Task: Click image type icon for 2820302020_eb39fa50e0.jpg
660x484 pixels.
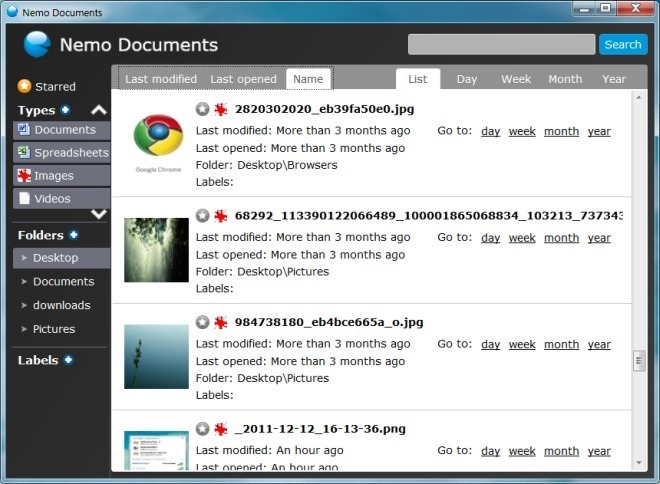Action: [x=221, y=109]
